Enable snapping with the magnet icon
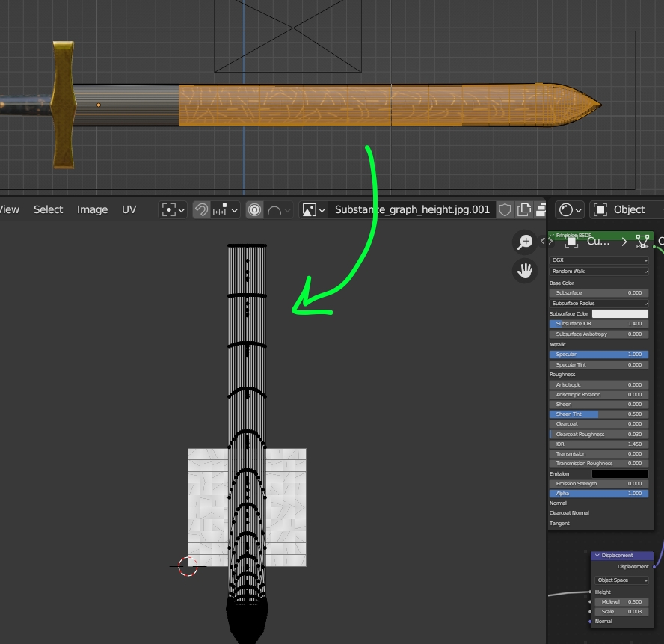Image resolution: width=664 pixels, height=644 pixels. point(200,209)
